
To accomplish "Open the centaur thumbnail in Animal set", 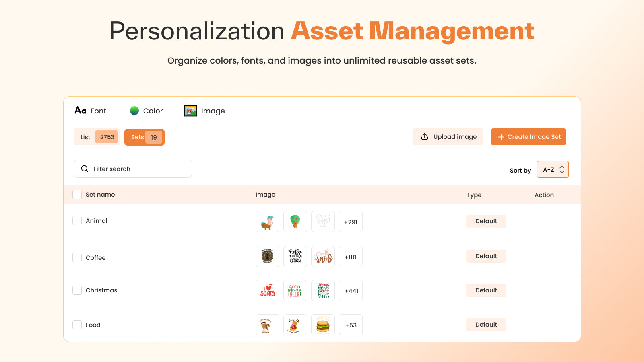I will tap(267, 221).
